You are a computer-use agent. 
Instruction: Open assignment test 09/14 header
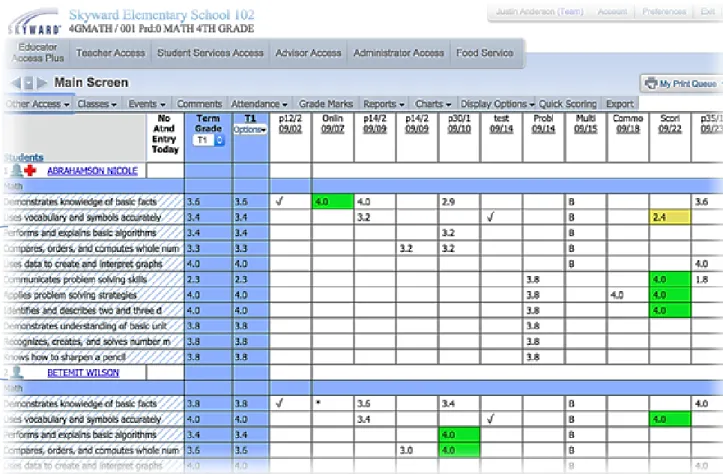tap(501, 124)
